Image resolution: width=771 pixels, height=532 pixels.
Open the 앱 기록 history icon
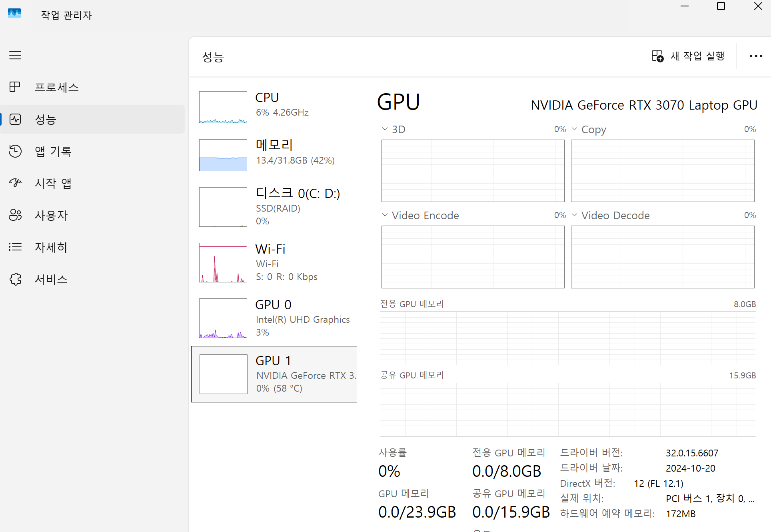click(x=15, y=151)
